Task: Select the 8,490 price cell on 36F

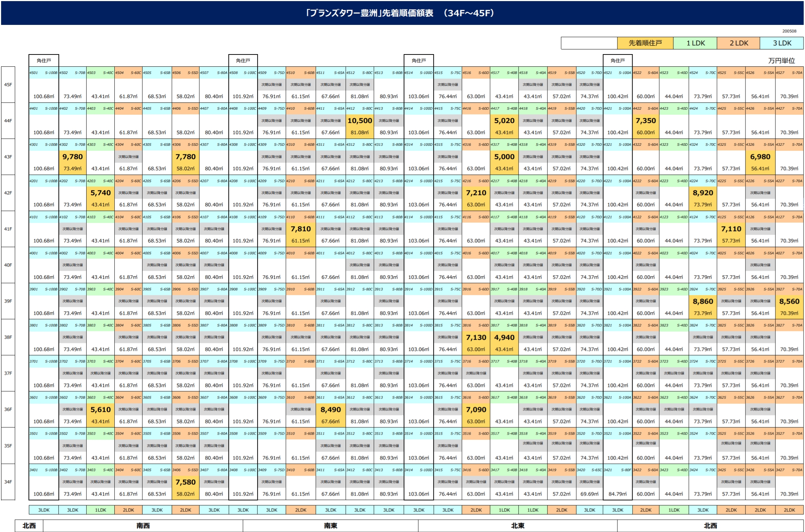Action: 330,410
